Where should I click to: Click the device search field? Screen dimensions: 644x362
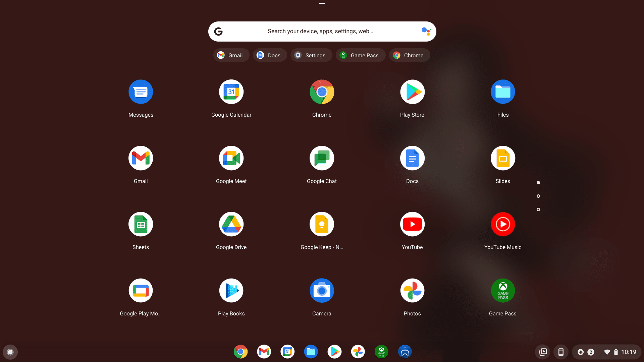(320, 31)
